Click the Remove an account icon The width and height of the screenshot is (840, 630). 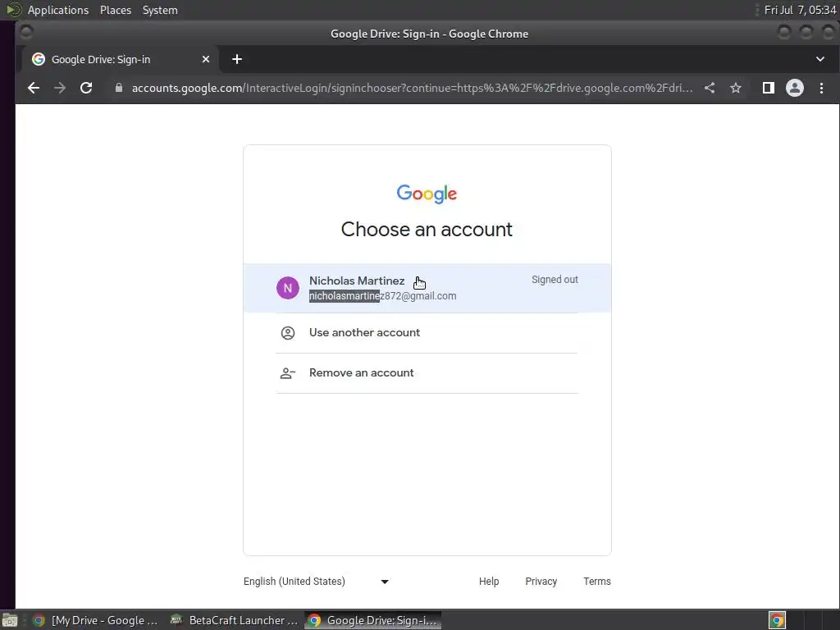click(288, 373)
